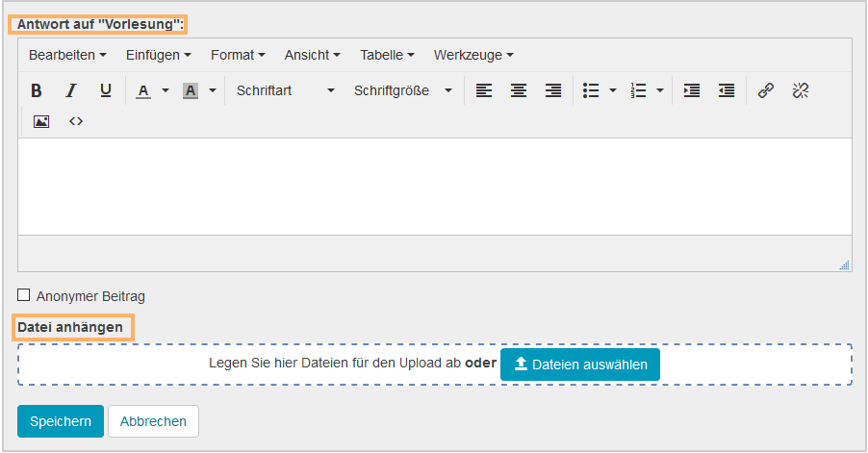Screen dimensions: 868x453
Task: Open the Schriftart font dropdown
Action: point(285,90)
